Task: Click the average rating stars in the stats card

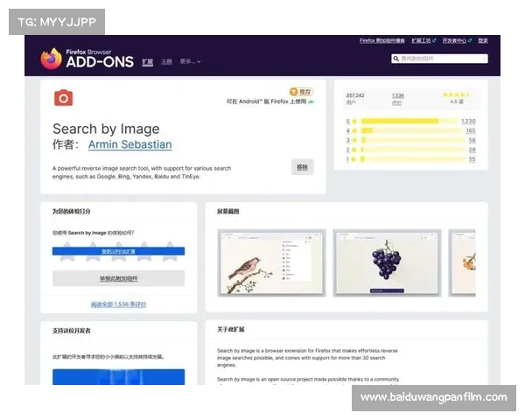Action: [456, 94]
